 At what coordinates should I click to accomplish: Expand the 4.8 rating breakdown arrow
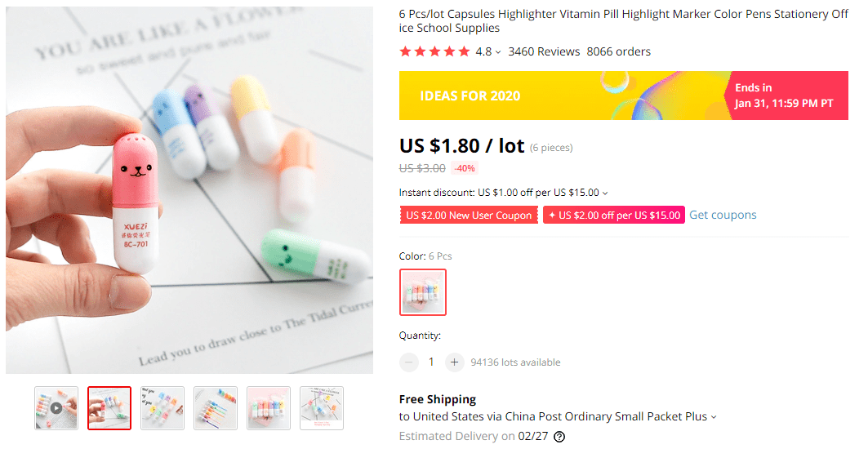498,52
